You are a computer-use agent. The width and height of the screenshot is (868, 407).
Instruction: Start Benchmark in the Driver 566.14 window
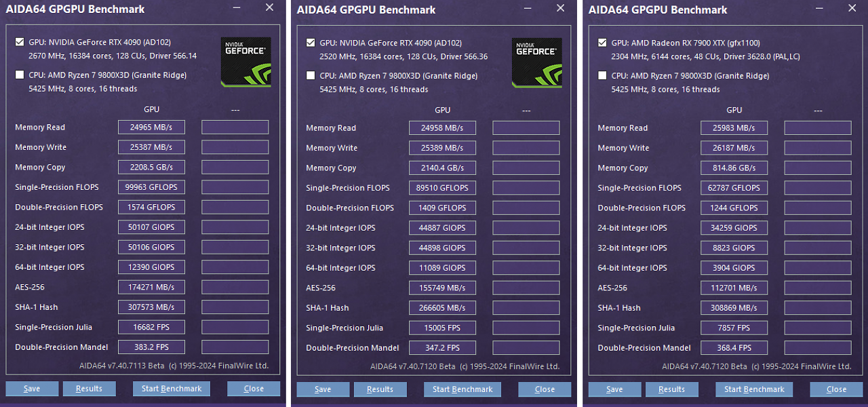point(172,389)
